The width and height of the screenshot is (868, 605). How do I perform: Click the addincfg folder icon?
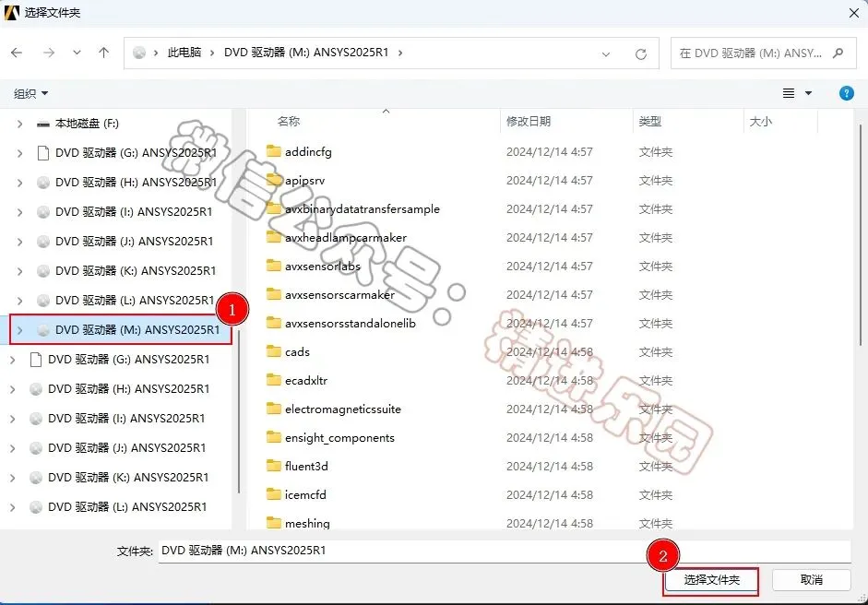[x=273, y=151]
